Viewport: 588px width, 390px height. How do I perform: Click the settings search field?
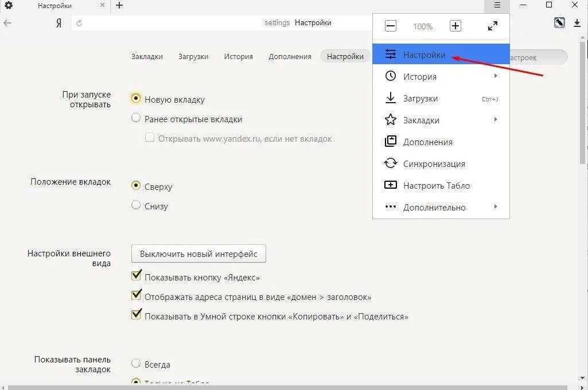tap(539, 57)
